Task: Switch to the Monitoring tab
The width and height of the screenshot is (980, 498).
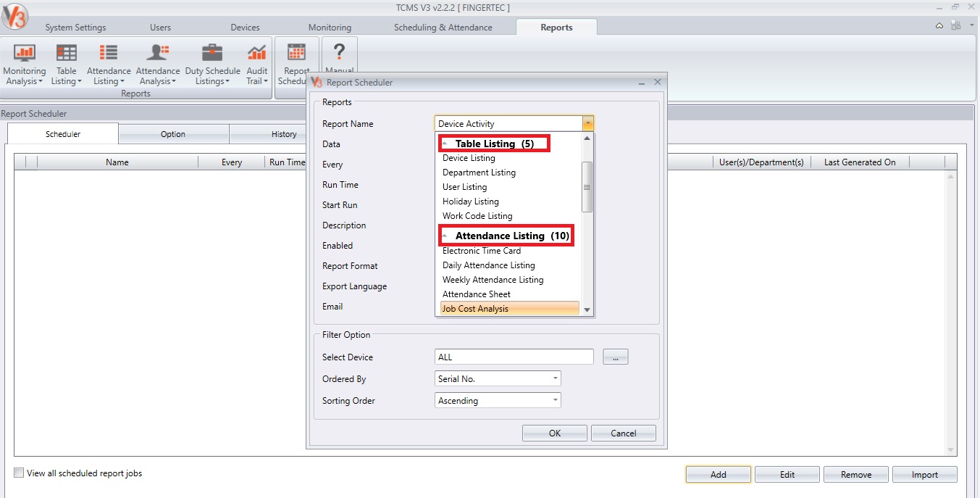Action: point(330,28)
